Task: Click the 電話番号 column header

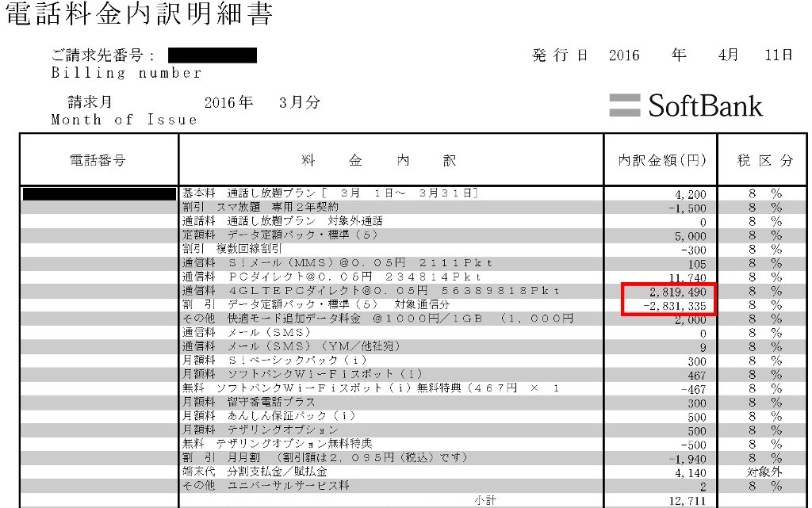Action: click(98, 160)
